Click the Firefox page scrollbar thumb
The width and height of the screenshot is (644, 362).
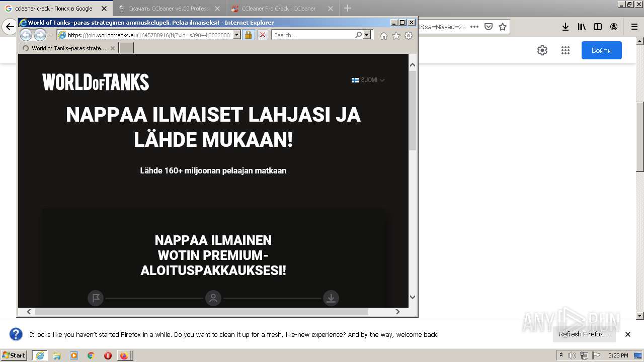(640, 136)
